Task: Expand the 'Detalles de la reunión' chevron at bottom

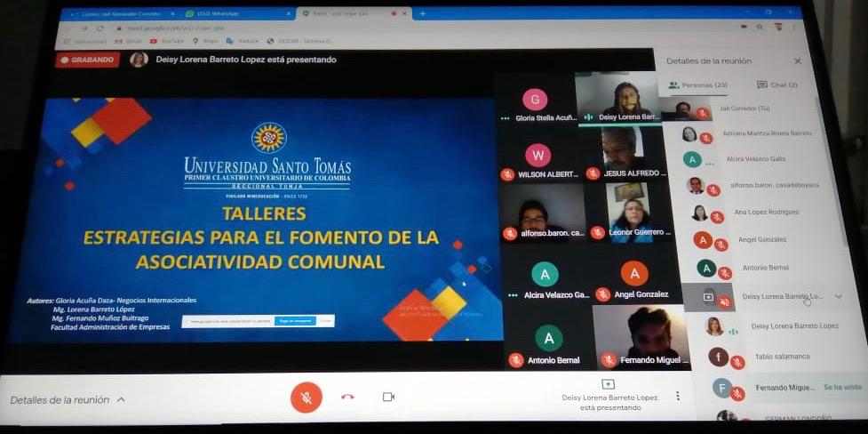Action: (x=121, y=399)
